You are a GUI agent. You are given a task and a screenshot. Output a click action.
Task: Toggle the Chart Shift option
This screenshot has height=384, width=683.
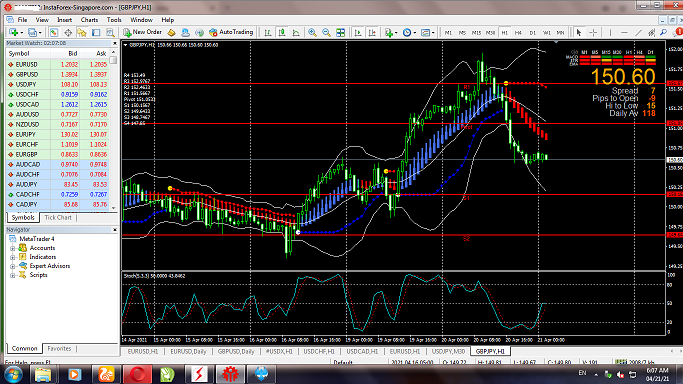coord(372,33)
